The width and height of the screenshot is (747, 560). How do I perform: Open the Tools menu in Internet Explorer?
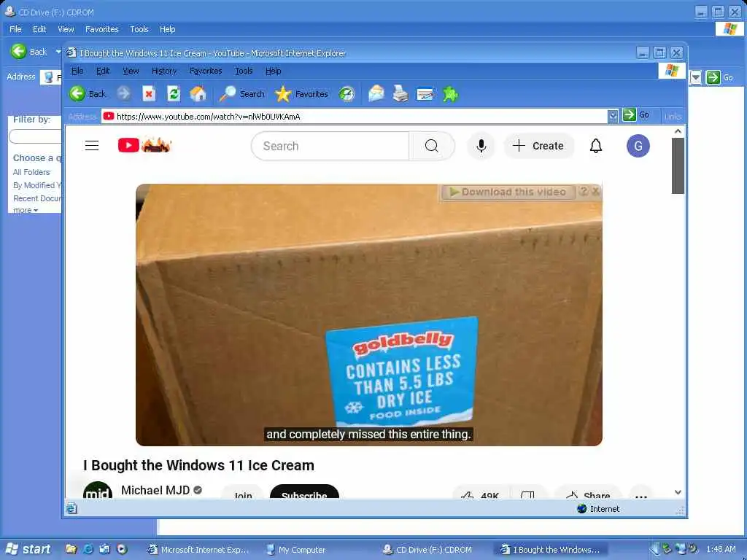(x=244, y=71)
